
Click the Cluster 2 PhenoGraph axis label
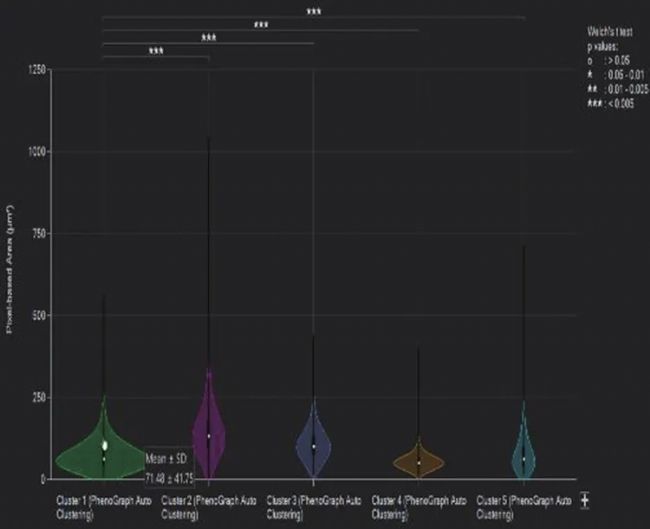[x=207, y=505]
